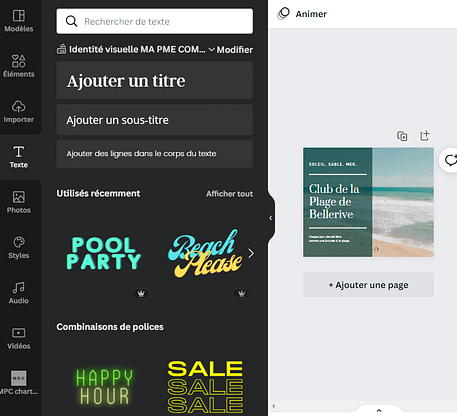Click Ajouter une page button
The width and height of the screenshot is (457, 416).
368,285
